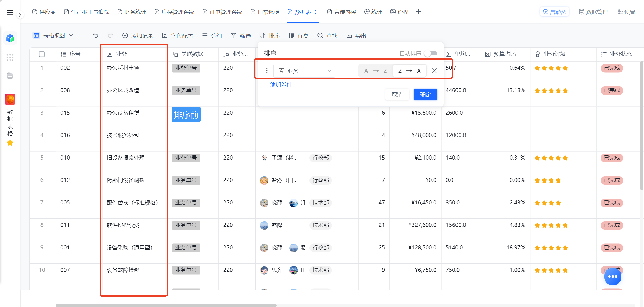Open the three-dot menu on the 数据表 tab

315,12
